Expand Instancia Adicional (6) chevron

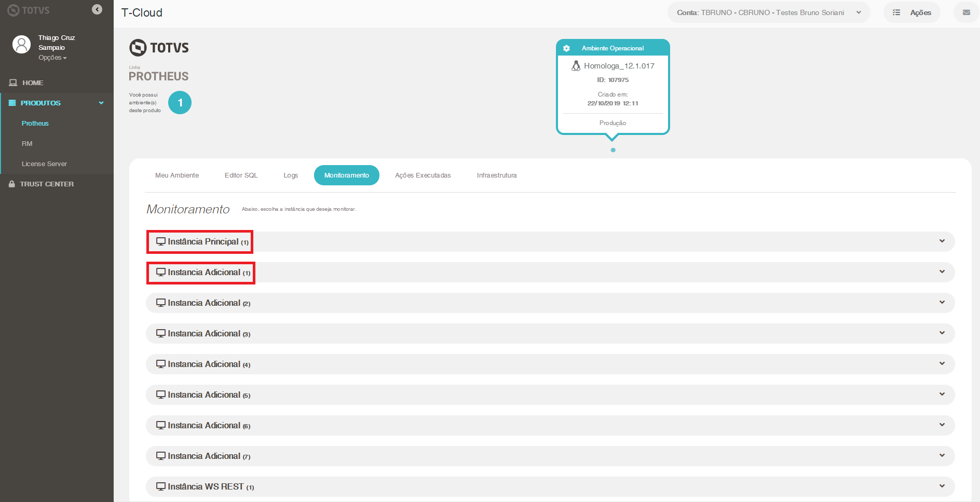pyautogui.click(x=942, y=425)
